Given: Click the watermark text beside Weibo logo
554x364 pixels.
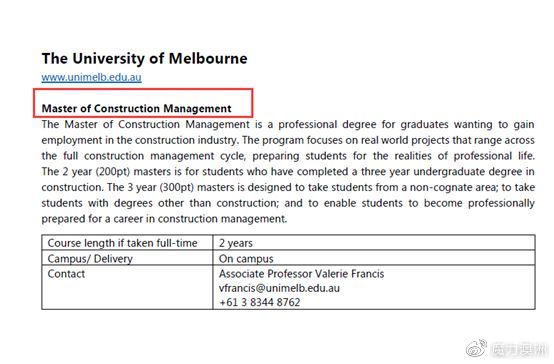Looking at the screenshot, I should 519,349.
